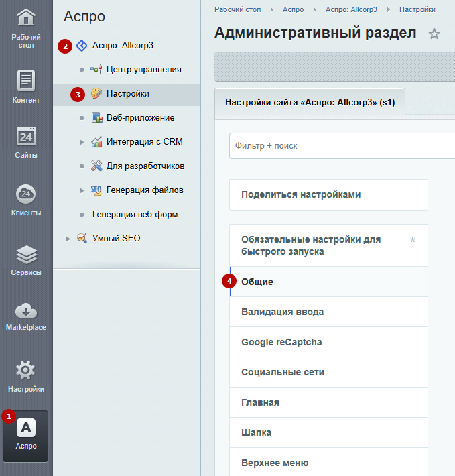Screen dimensions: 455x476
Task: Open Веб-приложение tree item
Action: [x=141, y=118]
